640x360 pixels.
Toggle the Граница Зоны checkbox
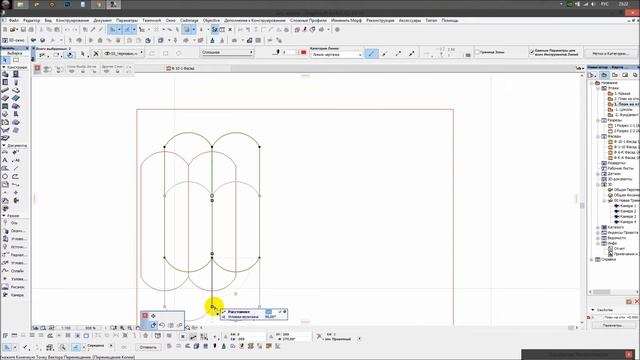pos(477,52)
